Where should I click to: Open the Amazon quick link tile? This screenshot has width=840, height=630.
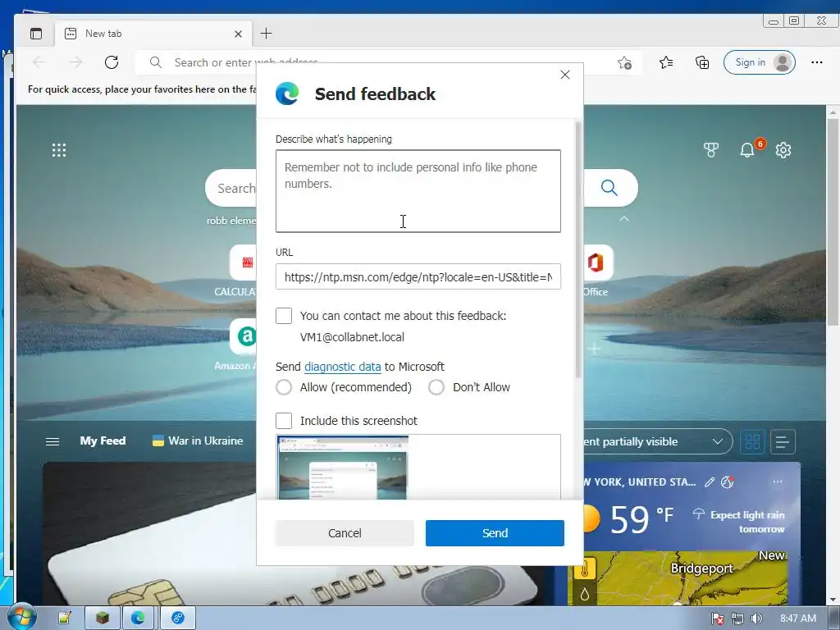click(244, 336)
